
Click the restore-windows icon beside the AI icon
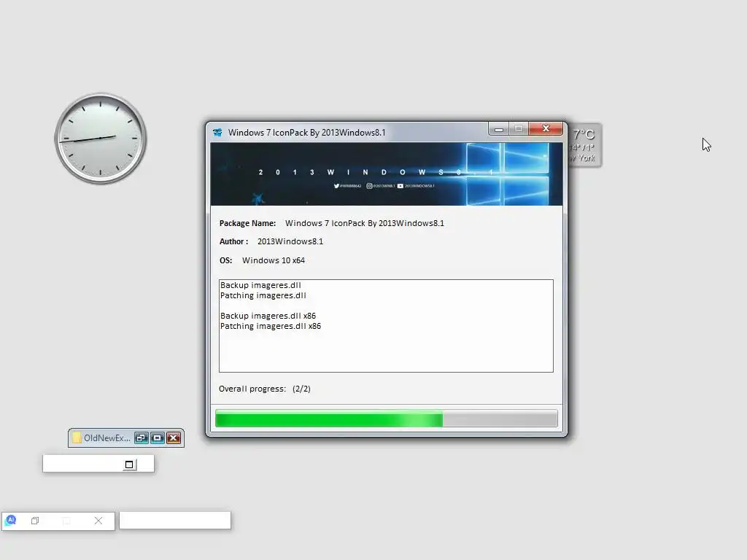tap(35, 521)
